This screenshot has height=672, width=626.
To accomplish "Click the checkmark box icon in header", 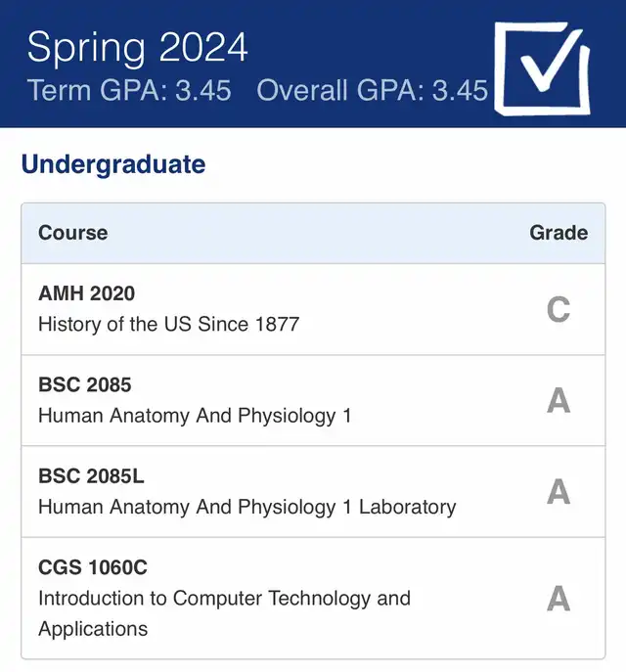I will [543, 68].
